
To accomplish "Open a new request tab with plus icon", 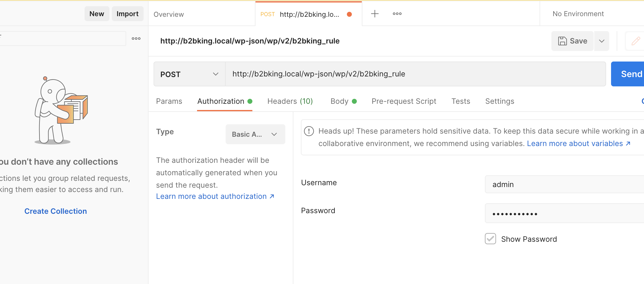I will pyautogui.click(x=375, y=14).
